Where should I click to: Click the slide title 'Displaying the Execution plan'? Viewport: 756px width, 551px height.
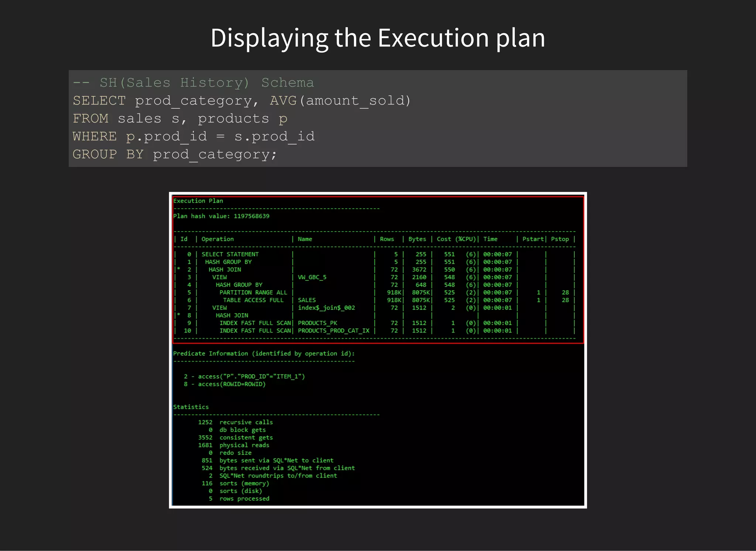(378, 38)
